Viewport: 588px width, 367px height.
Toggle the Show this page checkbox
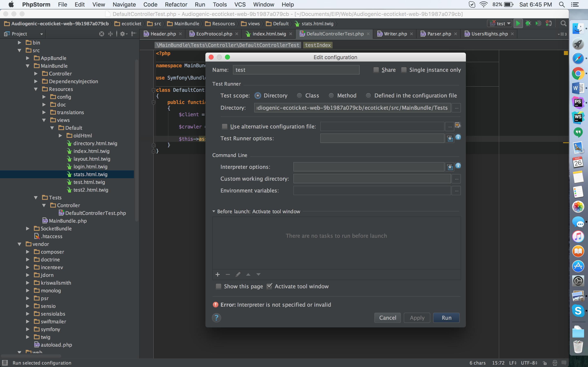click(x=218, y=286)
